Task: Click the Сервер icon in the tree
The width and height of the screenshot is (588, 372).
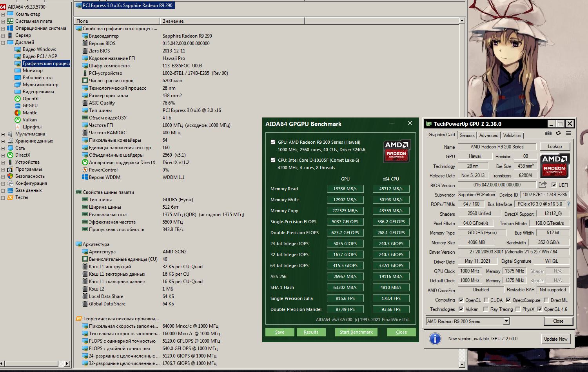Action: tap(10, 35)
